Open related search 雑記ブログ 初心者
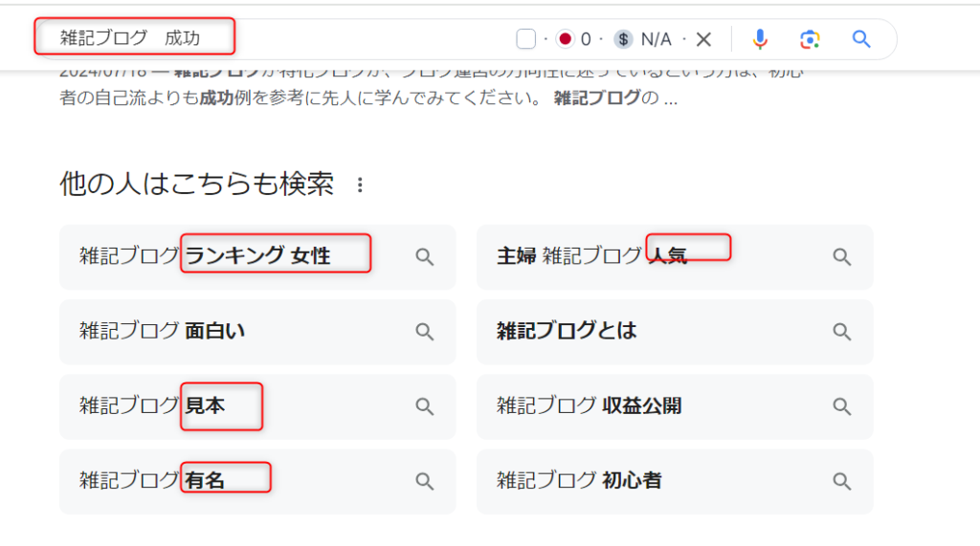The width and height of the screenshot is (980, 546). coord(675,482)
